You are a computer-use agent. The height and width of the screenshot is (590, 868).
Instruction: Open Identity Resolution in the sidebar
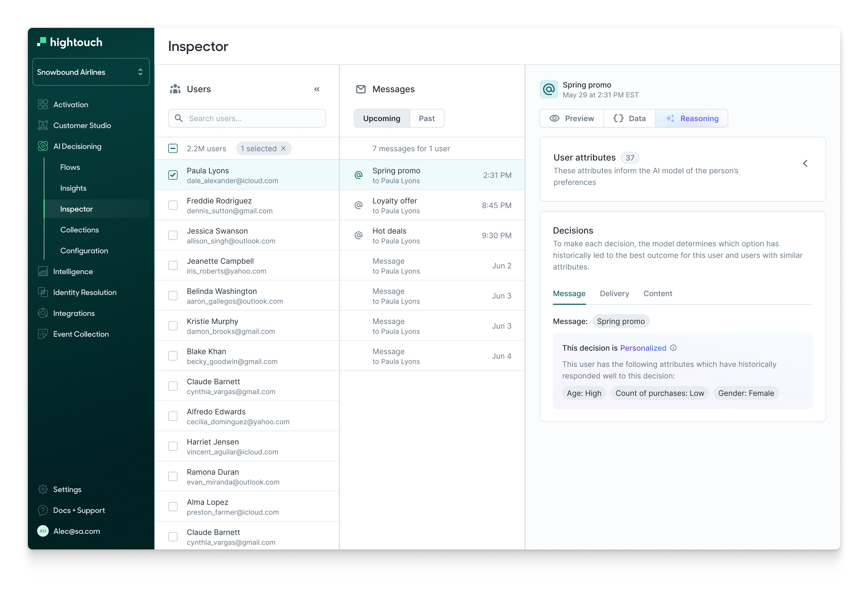tap(85, 292)
